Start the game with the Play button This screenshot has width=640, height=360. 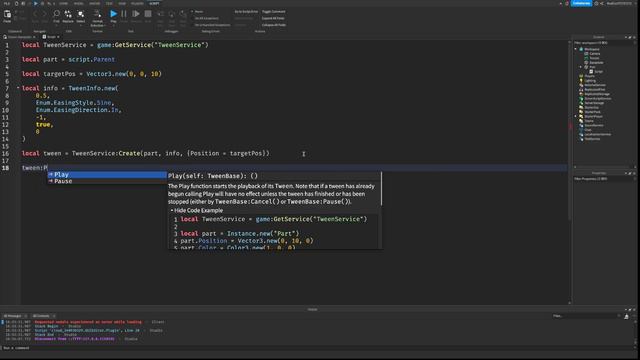point(113,16)
